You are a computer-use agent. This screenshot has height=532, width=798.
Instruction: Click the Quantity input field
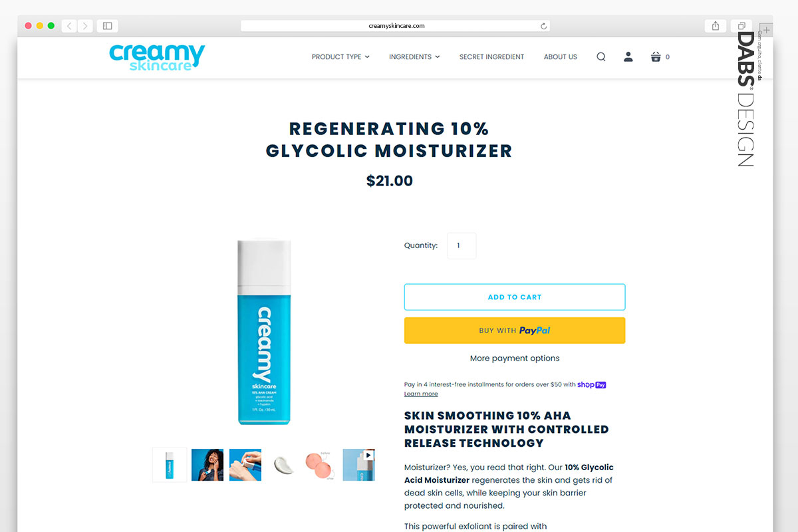[x=462, y=246]
